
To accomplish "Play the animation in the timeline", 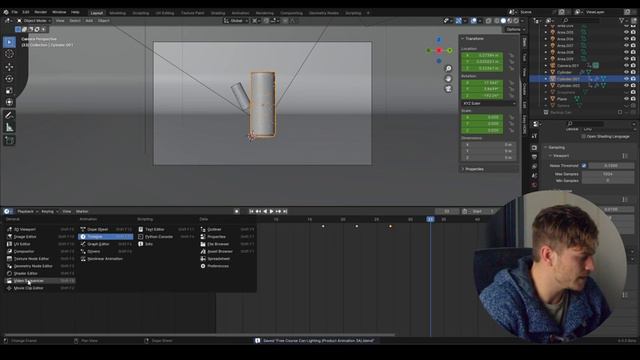I will tap(271, 211).
